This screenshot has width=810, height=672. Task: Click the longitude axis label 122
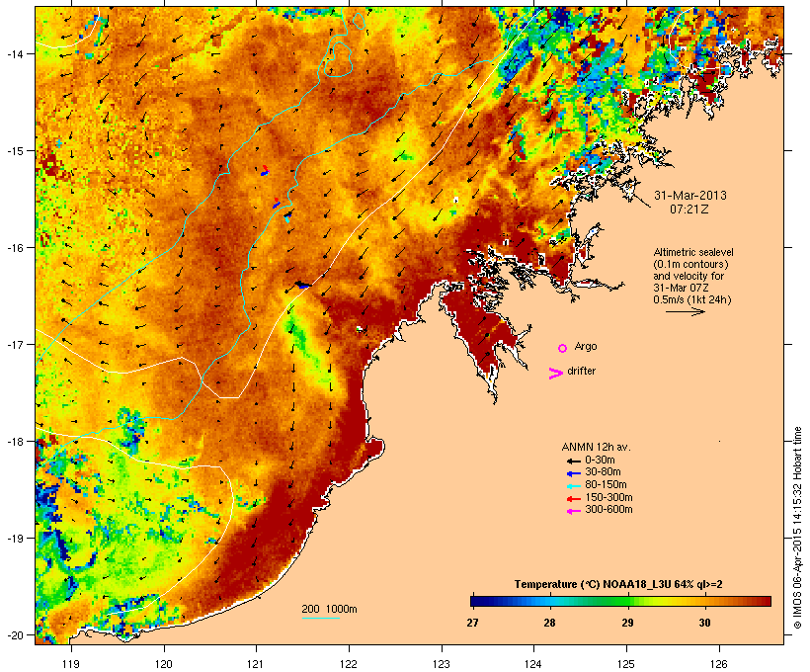[349, 664]
